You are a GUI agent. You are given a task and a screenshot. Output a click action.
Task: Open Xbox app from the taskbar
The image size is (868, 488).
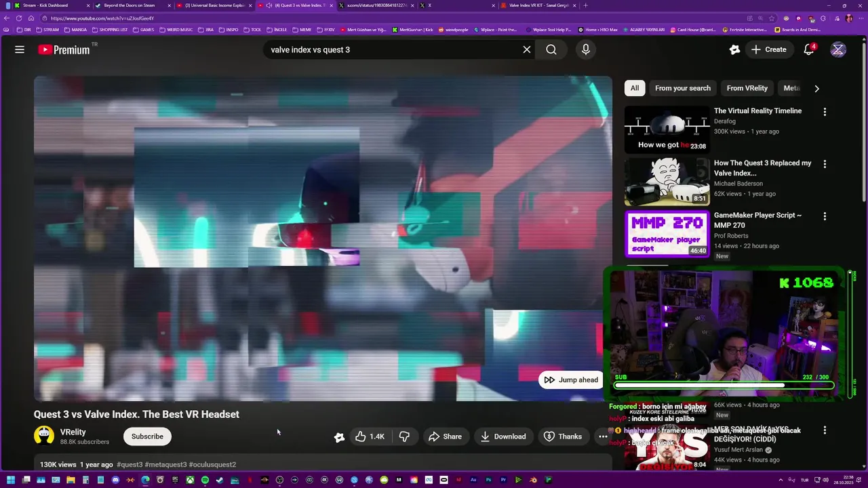click(190, 480)
